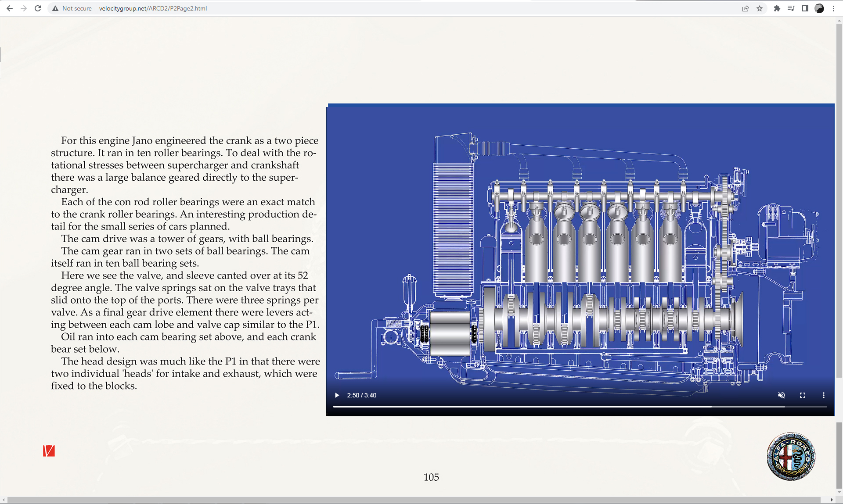Screen dimensions: 843x504
Task: Click the "Each of the con rod" line
Action: tap(188, 202)
